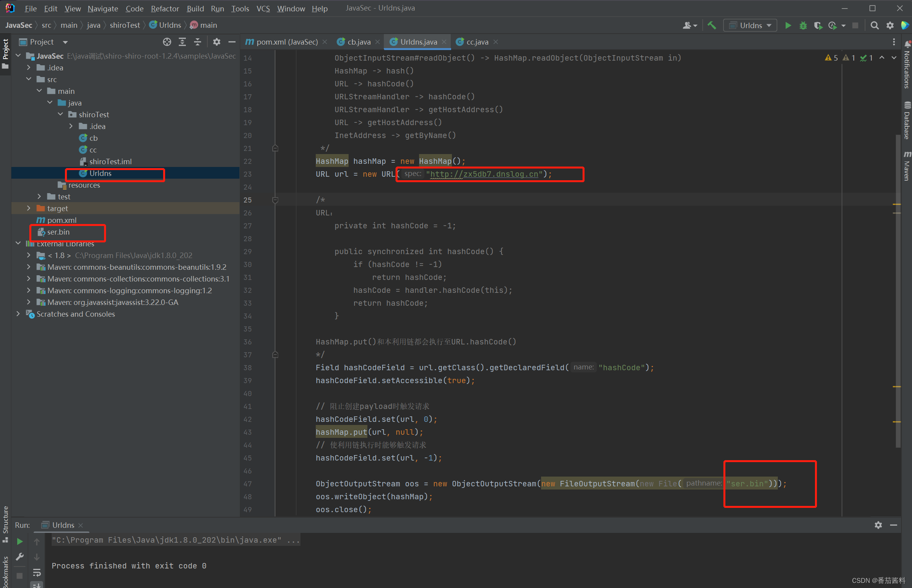Expand the .idea folder under JavaSec

tap(29, 68)
